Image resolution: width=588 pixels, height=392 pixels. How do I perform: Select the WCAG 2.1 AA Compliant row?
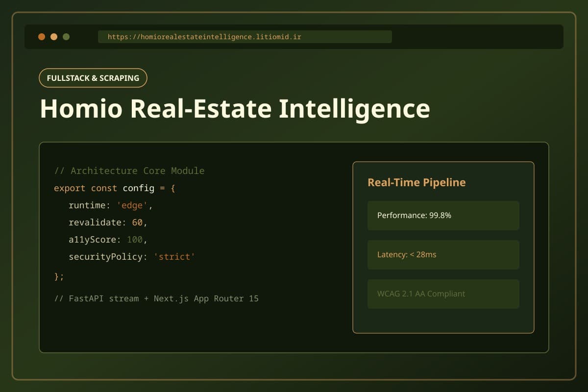point(443,294)
